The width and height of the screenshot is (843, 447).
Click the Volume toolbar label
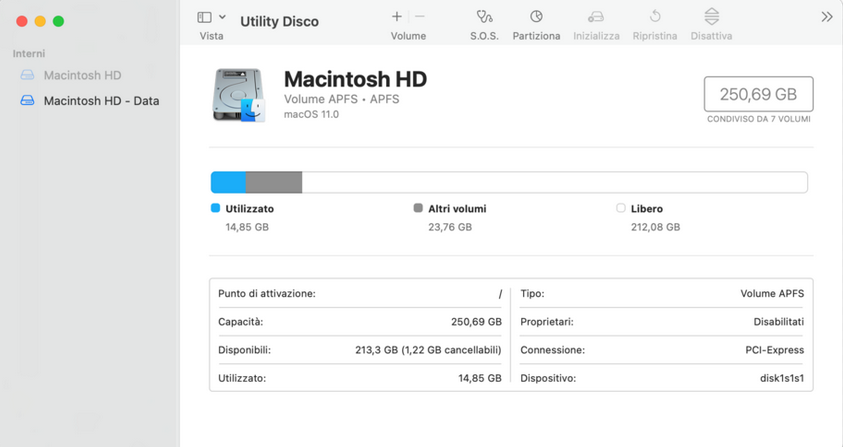coord(409,36)
